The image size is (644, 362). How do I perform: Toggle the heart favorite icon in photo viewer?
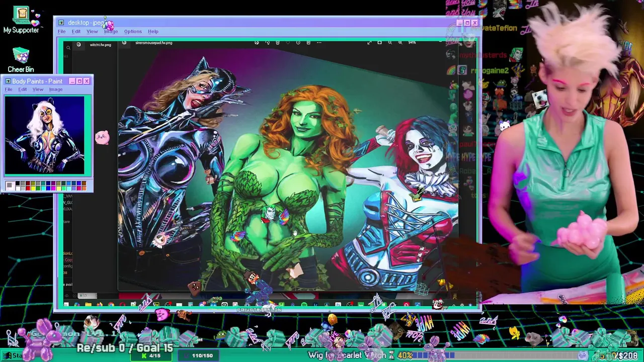[x=288, y=43]
